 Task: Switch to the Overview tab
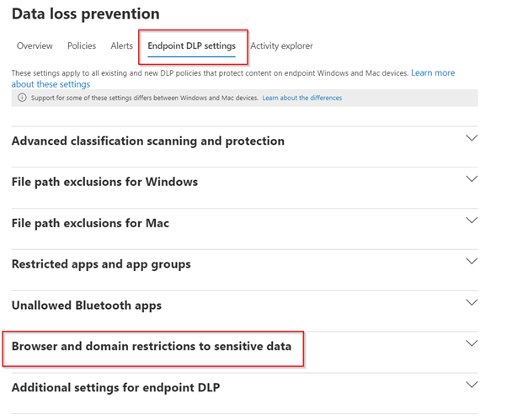(x=35, y=45)
